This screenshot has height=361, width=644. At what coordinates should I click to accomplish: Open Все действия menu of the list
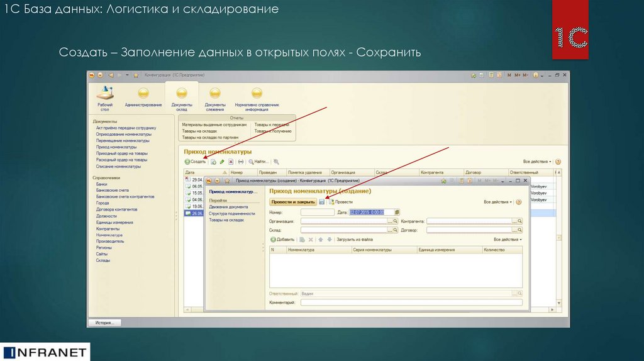(x=537, y=162)
